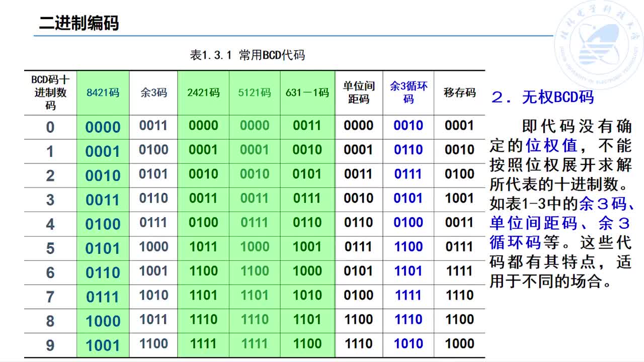Select 余3循环码 cell 1010 in row 9
Viewport: 644px width, 362px height.
[x=409, y=344]
